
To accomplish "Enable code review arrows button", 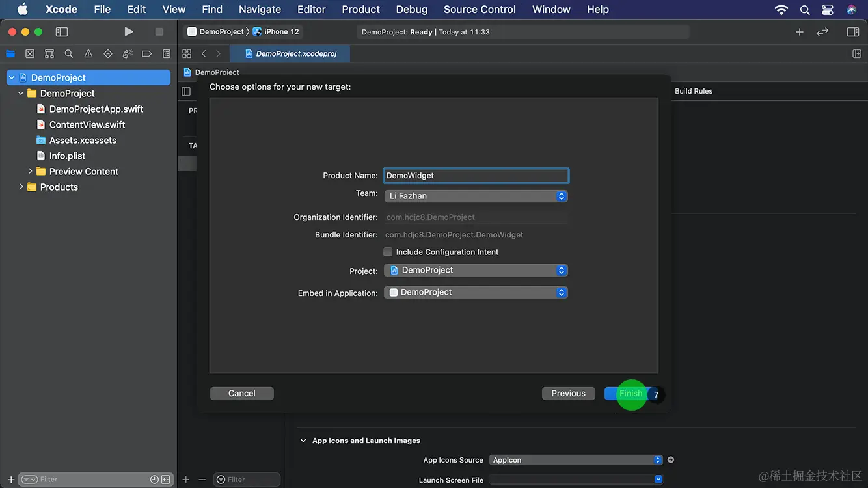I will click(x=822, y=31).
